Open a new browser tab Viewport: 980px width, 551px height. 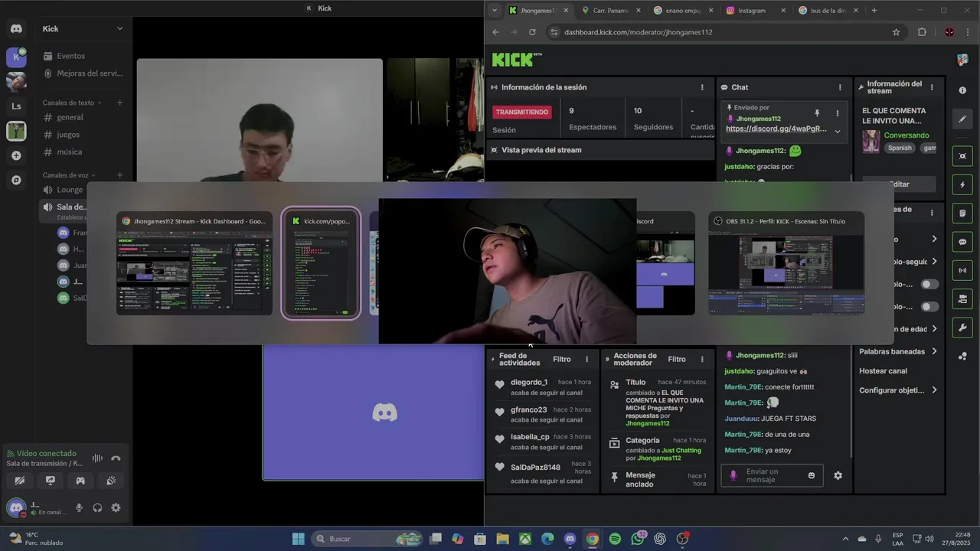(x=874, y=11)
